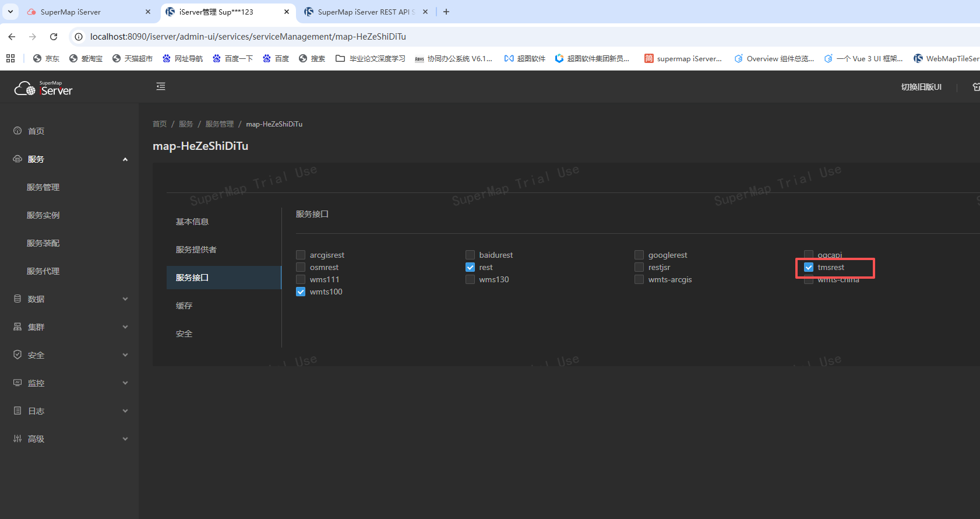
Task: Click the site info icon in address bar
Action: click(x=79, y=37)
